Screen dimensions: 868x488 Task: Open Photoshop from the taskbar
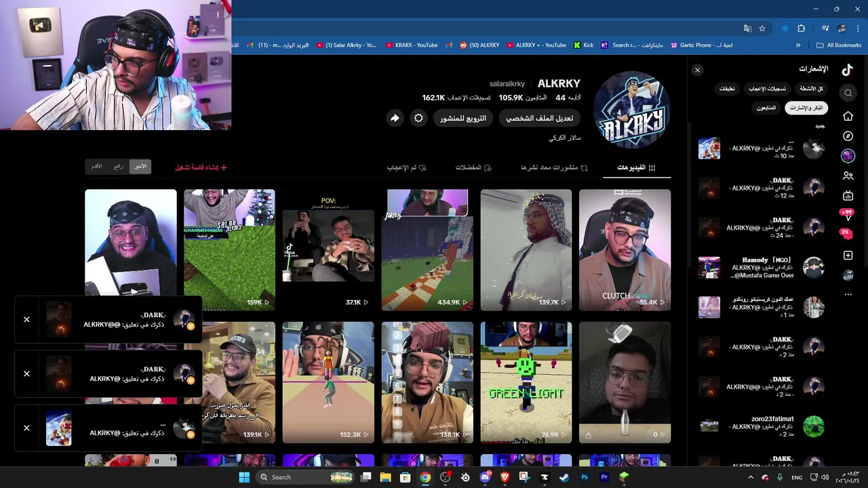point(584,477)
